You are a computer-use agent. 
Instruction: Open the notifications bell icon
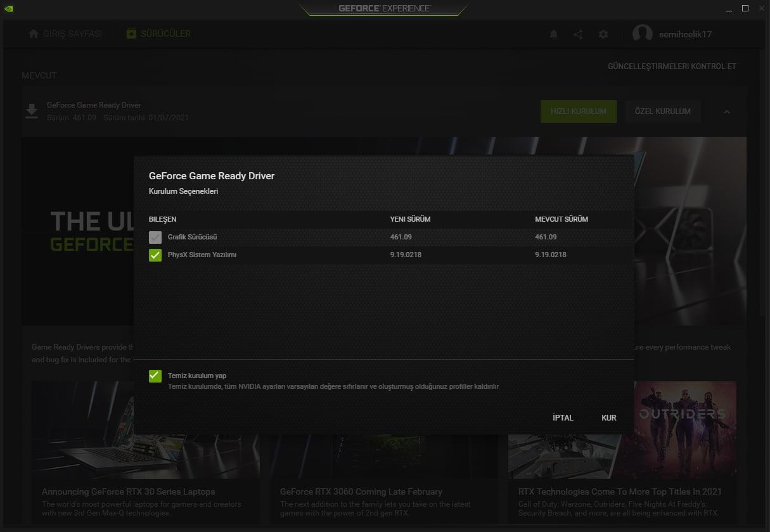point(554,34)
